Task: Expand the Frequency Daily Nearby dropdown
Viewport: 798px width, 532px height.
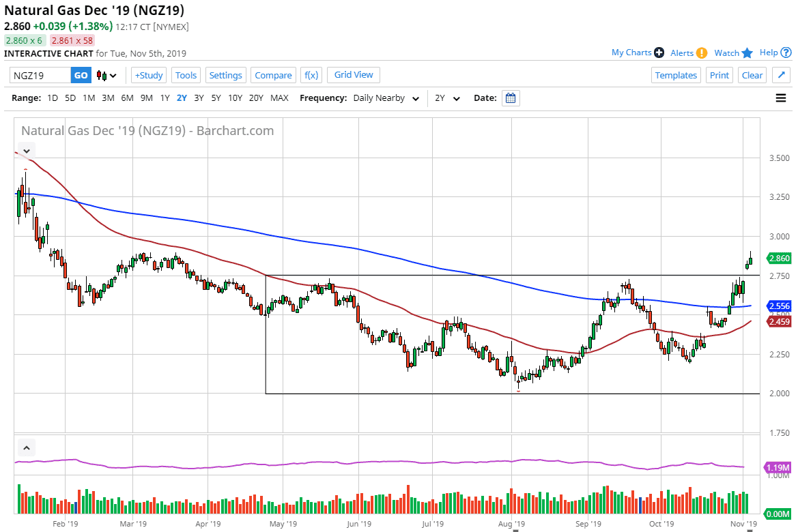Action: (385, 98)
